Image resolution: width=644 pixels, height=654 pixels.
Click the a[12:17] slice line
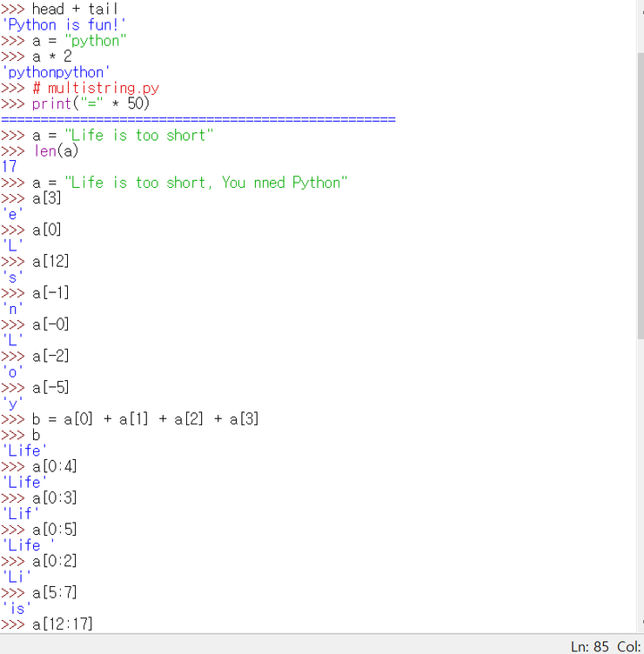point(62,624)
